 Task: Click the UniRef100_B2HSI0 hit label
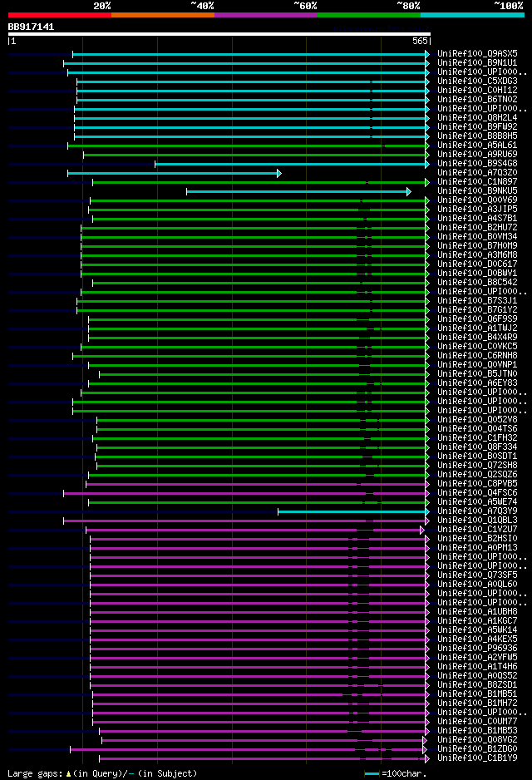click(477, 538)
